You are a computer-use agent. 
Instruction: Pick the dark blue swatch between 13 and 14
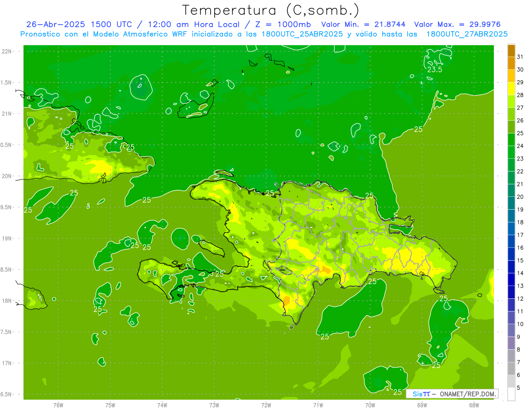coord(511,279)
